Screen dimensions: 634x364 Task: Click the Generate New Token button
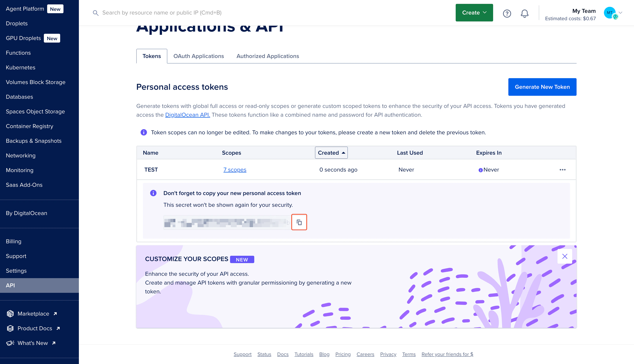pos(542,87)
